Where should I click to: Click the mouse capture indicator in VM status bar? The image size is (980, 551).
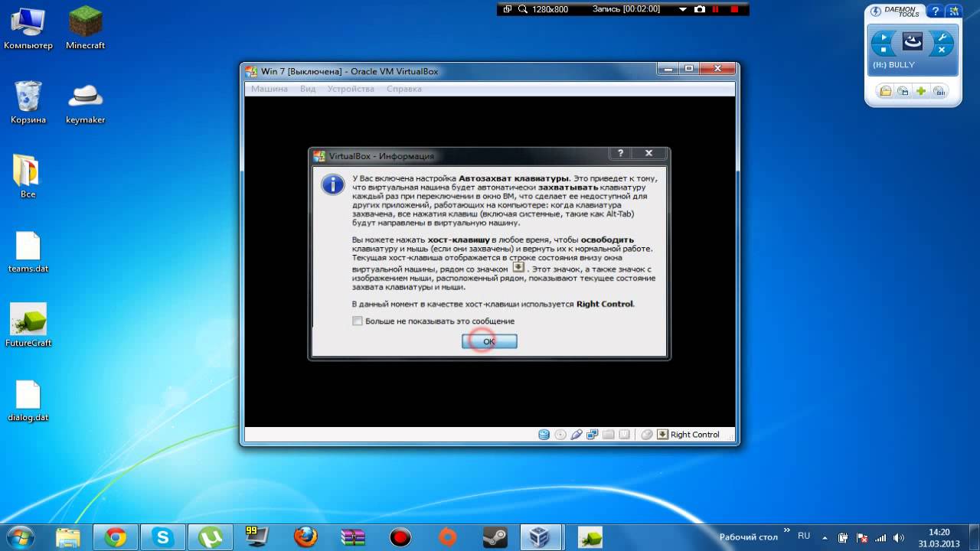[x=647, y=435]
